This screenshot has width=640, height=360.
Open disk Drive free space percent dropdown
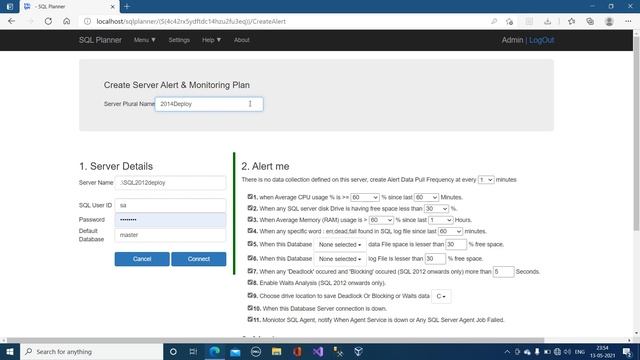436,209
